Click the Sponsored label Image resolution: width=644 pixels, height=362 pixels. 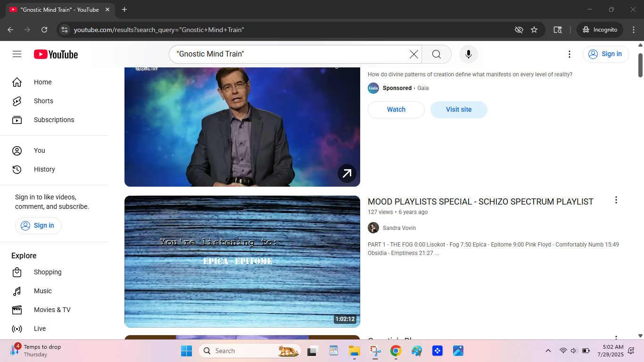point(397,88)
